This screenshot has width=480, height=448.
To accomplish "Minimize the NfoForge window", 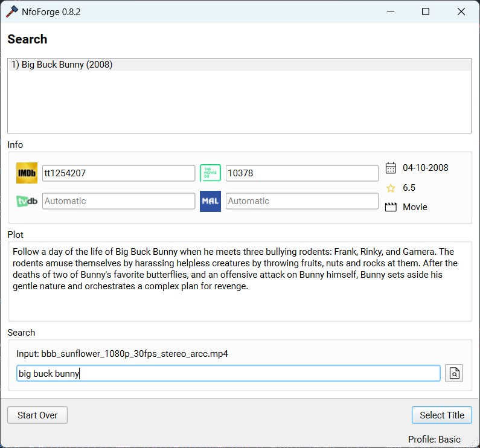I will (x=391, y=11).
